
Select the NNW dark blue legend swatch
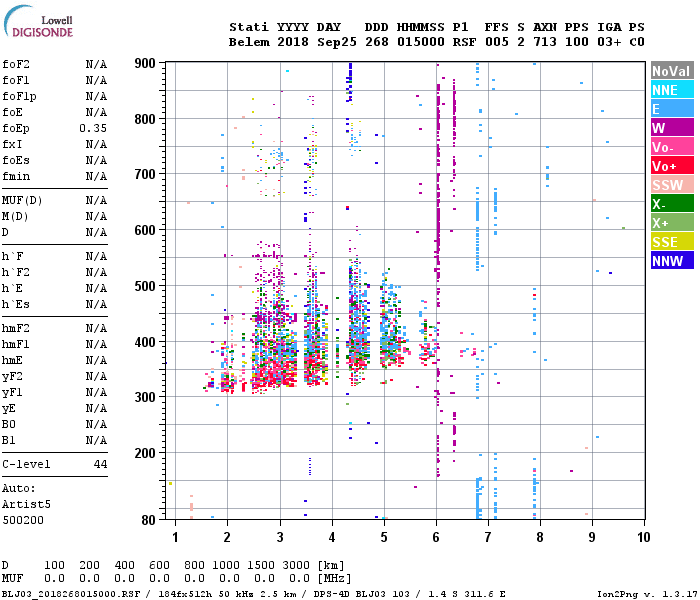(672, 261)
